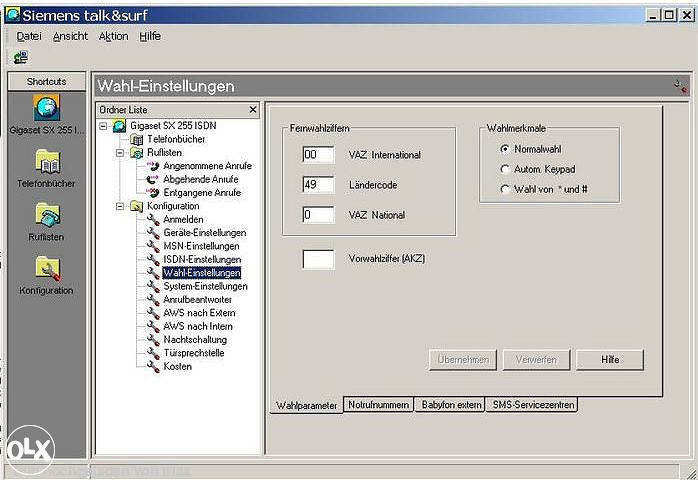Open the Gigaset SX 255 shortcut icon

[46, 108]
